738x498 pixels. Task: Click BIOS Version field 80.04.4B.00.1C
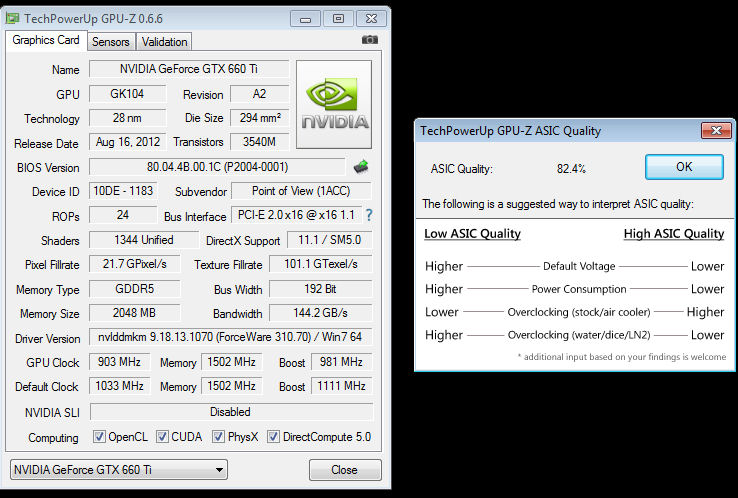(217, 167)
